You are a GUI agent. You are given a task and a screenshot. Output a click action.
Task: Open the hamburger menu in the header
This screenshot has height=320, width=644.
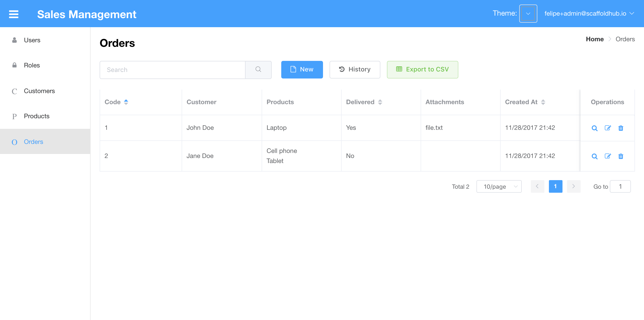pyautogui.click(x=13, y=14)
